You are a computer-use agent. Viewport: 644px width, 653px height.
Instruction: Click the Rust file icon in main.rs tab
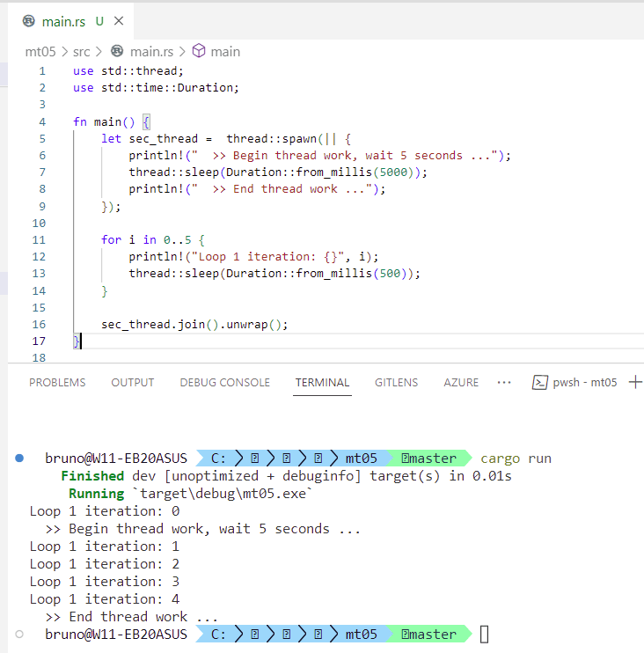(29, 21)
